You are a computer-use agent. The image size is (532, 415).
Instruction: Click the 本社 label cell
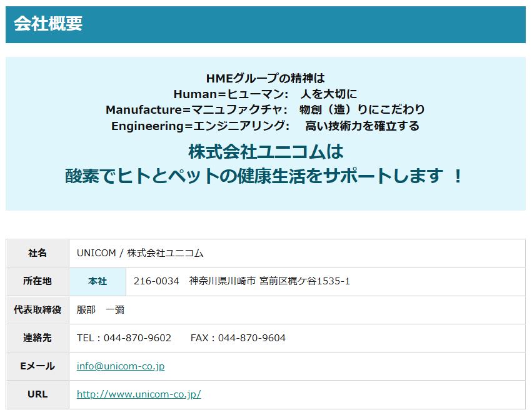point(98,281)
